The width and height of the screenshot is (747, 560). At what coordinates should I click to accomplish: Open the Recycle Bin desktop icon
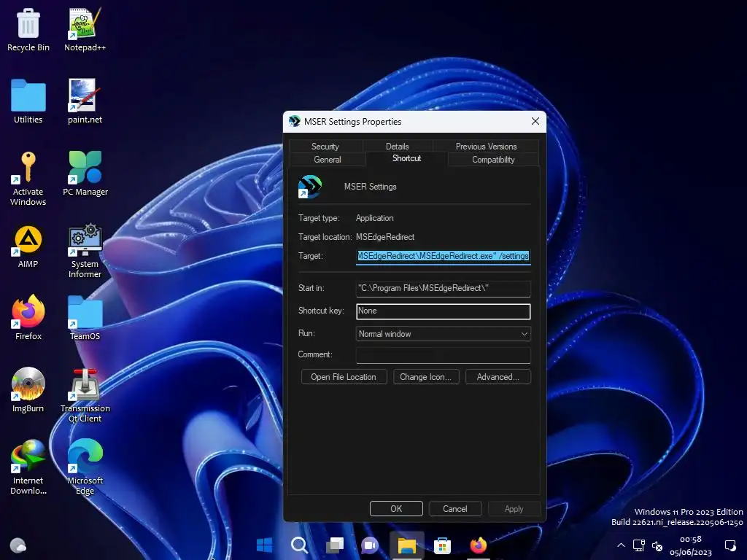pos(28,29)
